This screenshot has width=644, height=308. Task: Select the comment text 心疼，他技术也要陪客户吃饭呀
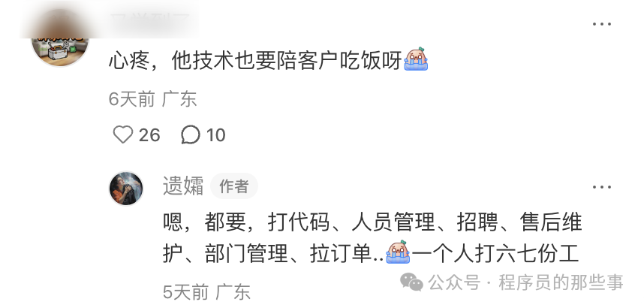coord(254,60)
